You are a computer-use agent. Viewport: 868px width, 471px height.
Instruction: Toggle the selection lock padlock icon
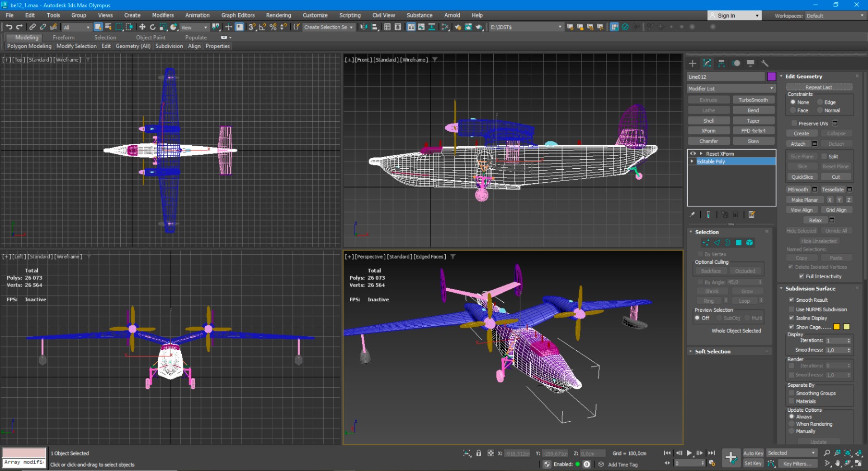pyautogui.click(x=479, y=453)
